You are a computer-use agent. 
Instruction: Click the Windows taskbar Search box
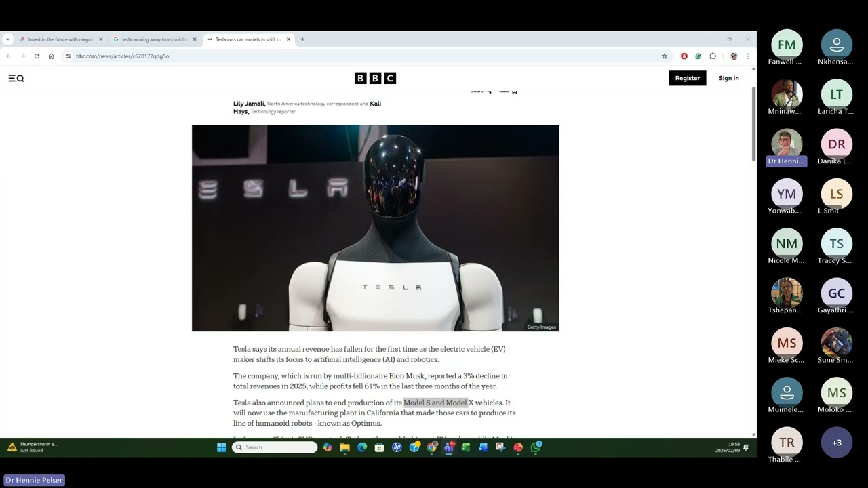(275, 447)
